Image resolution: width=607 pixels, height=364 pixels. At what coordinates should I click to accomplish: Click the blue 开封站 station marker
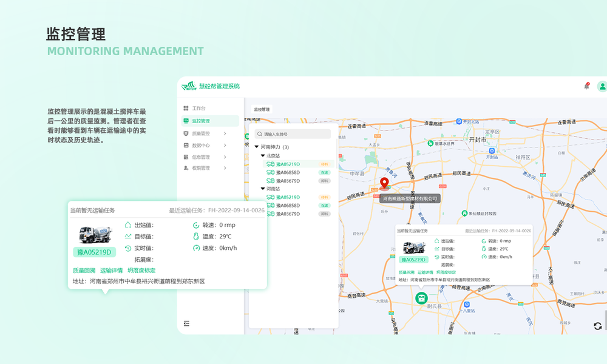tap(492, 151)
